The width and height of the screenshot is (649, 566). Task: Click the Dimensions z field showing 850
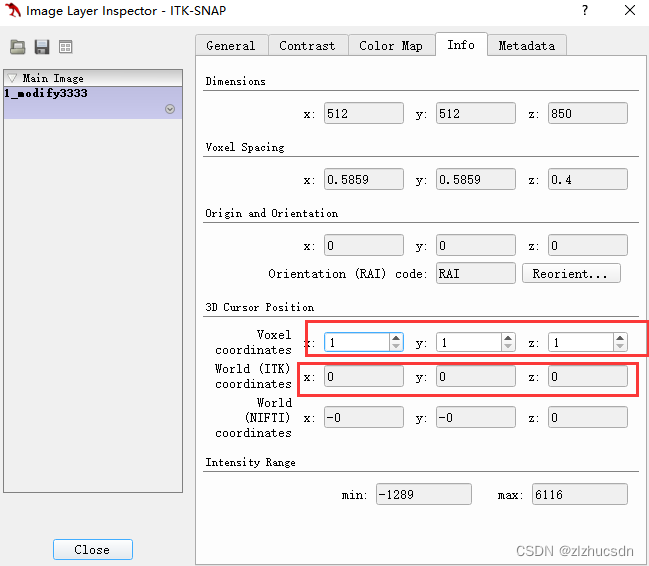click(x=588, y=113)
